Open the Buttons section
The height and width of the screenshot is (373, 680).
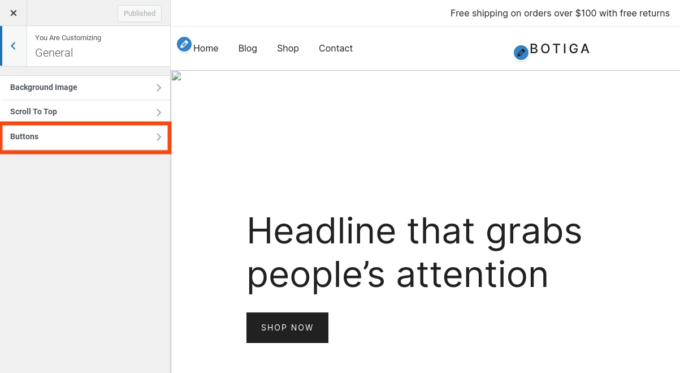(x=85, y=137)
